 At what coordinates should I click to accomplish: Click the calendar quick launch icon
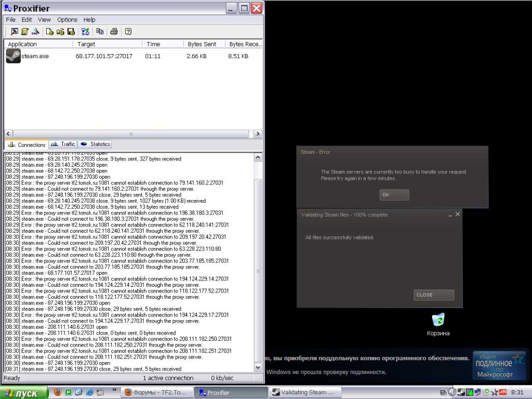pyautogui.click(x=100, y=392)
